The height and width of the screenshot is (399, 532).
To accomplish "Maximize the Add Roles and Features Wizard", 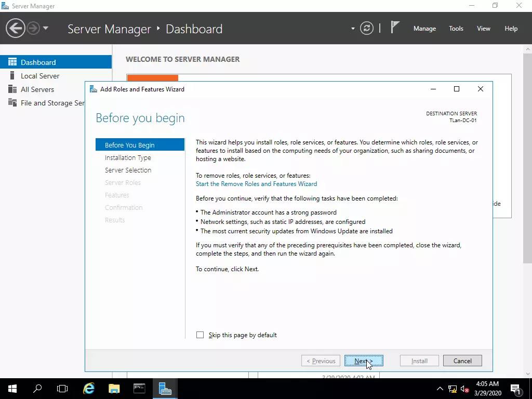I will coord(457,89).
